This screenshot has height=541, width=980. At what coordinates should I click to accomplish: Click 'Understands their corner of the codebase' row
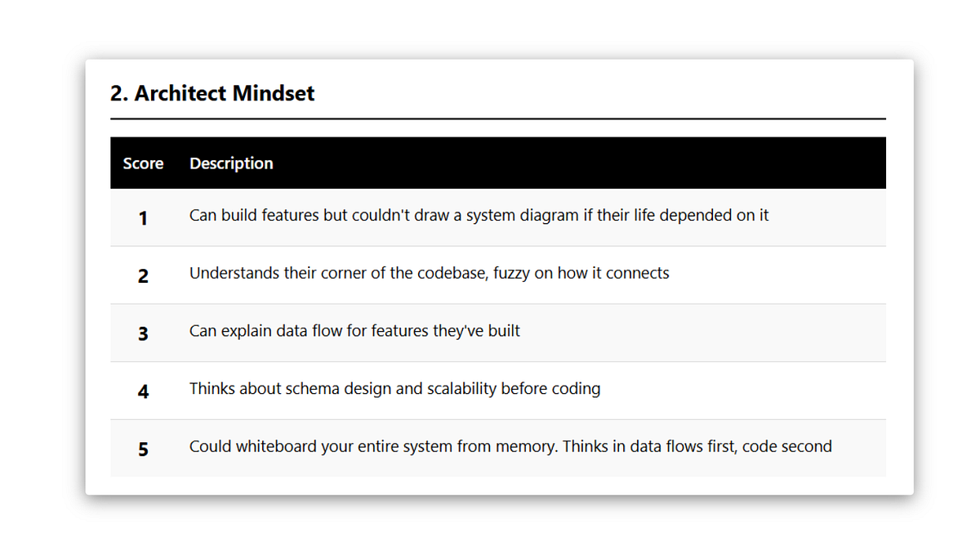[x=498, y=275]
